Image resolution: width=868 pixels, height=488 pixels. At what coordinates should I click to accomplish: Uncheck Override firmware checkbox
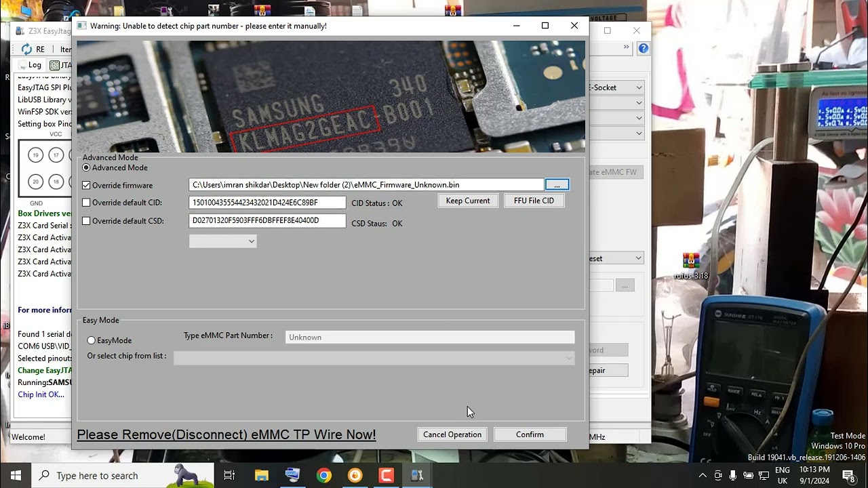[x=86, y=185]
